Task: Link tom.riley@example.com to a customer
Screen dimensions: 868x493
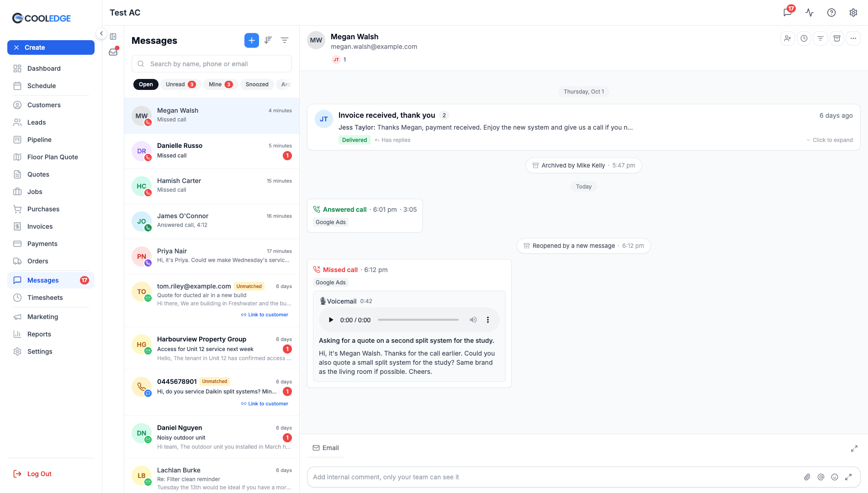Action: tap(265, 315)
